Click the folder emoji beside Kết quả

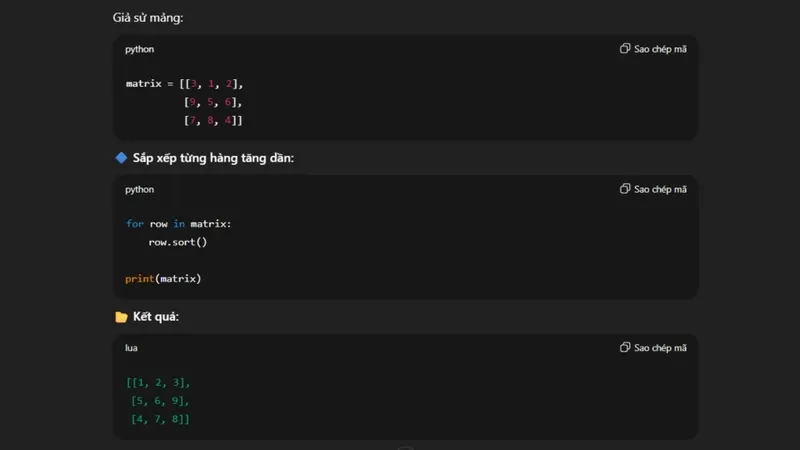[121, 317]
